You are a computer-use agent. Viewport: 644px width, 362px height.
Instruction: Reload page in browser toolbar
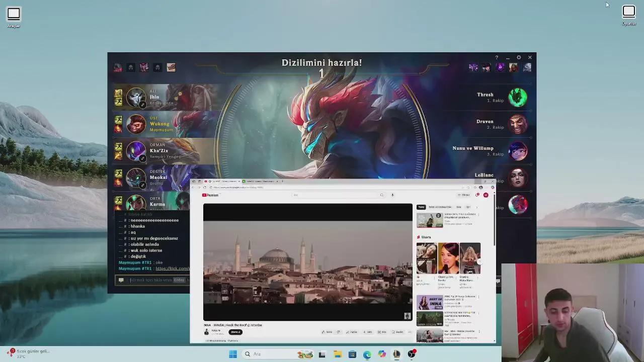[204, 188]
